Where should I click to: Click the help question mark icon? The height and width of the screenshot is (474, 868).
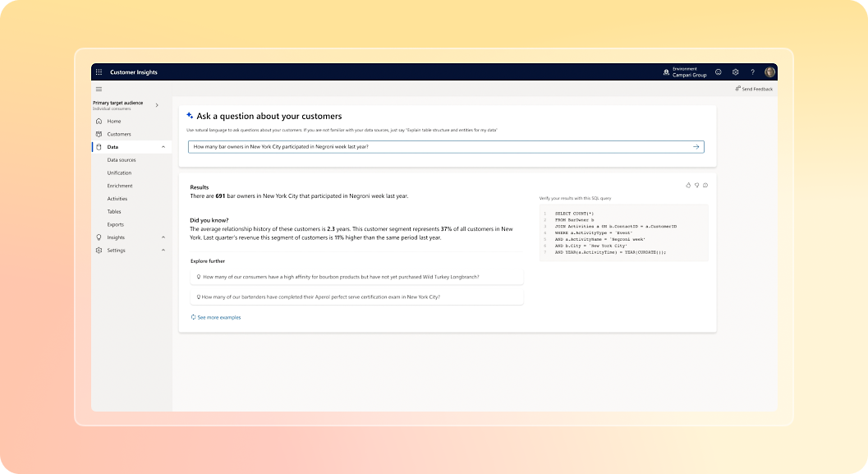(x=752, y=72)
